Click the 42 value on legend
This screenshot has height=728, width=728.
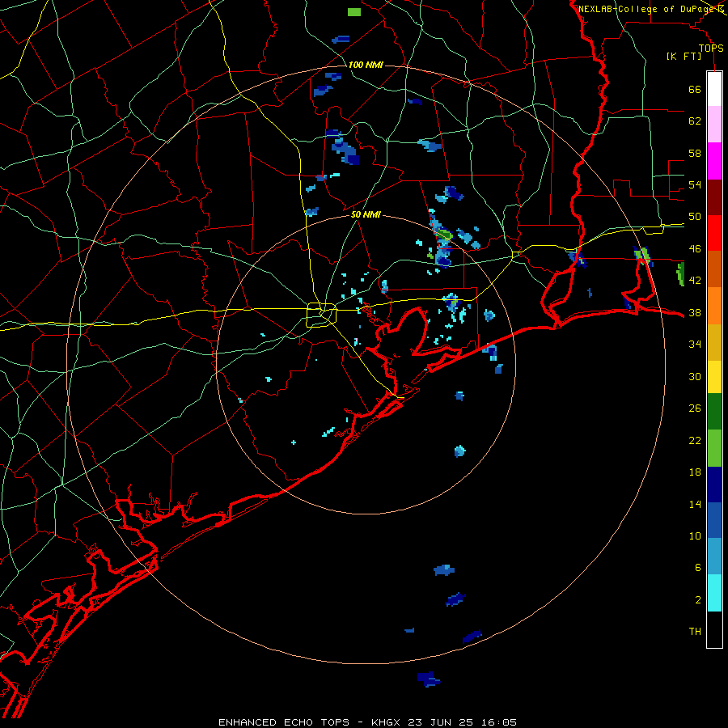(x=695, y=281)
